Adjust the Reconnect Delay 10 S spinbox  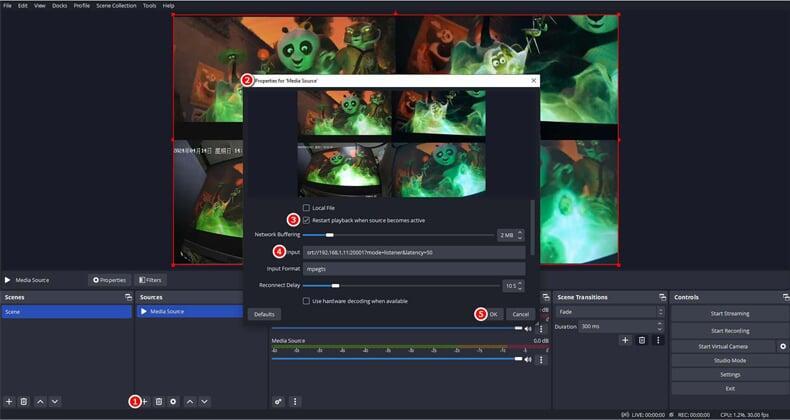513,286
